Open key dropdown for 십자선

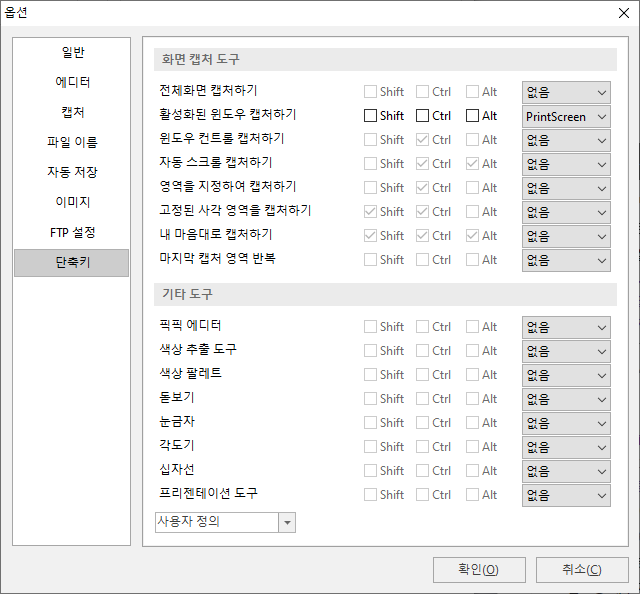(566, 472)
